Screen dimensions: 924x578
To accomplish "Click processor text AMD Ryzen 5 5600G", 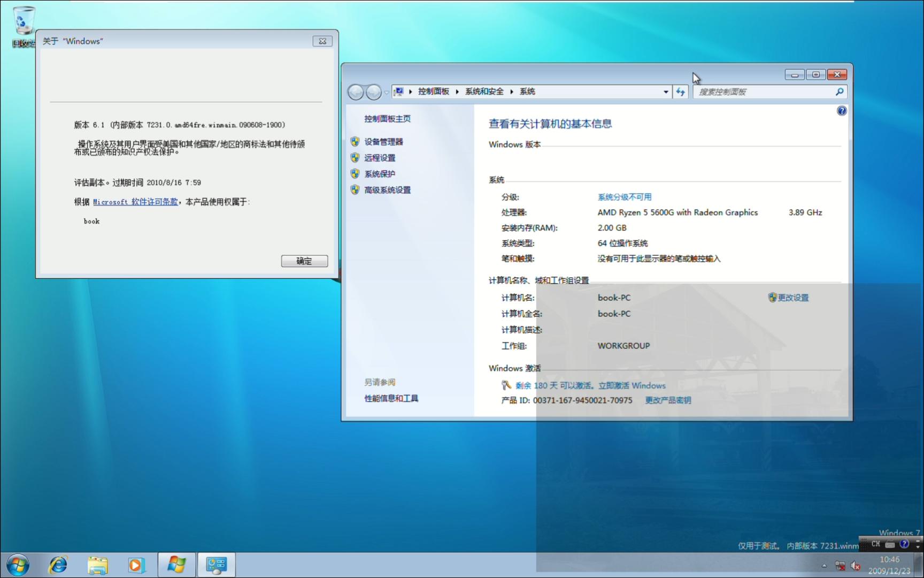I will click(x=677, y=212).
